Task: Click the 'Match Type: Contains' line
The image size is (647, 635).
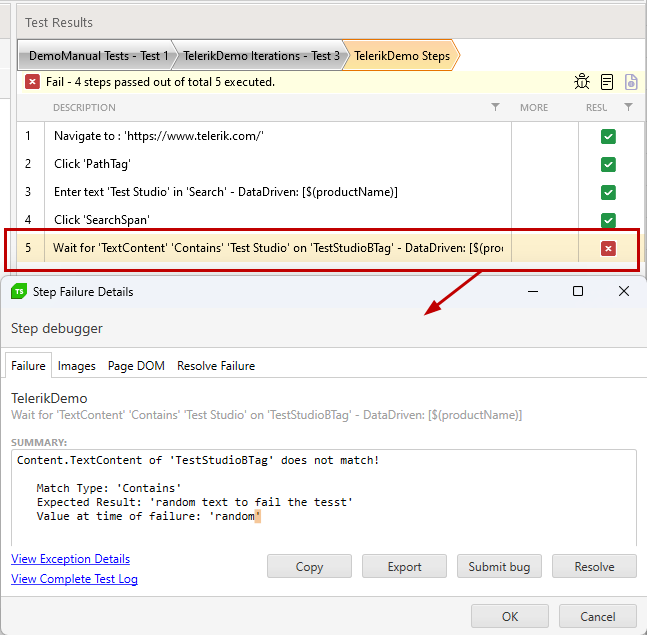Action: 109,488
